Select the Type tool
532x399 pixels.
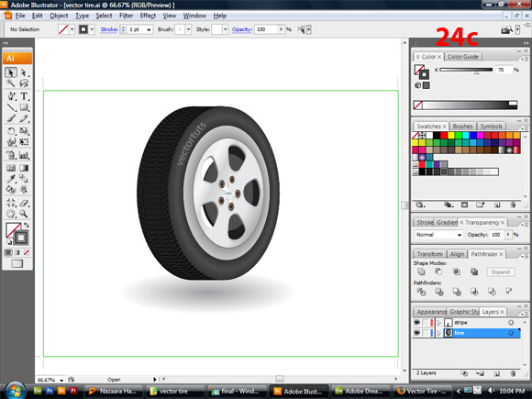[24, 96]
